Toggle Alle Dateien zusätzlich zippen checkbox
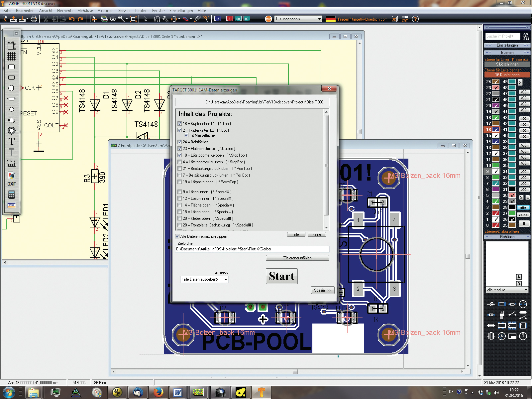 point(177,236)
